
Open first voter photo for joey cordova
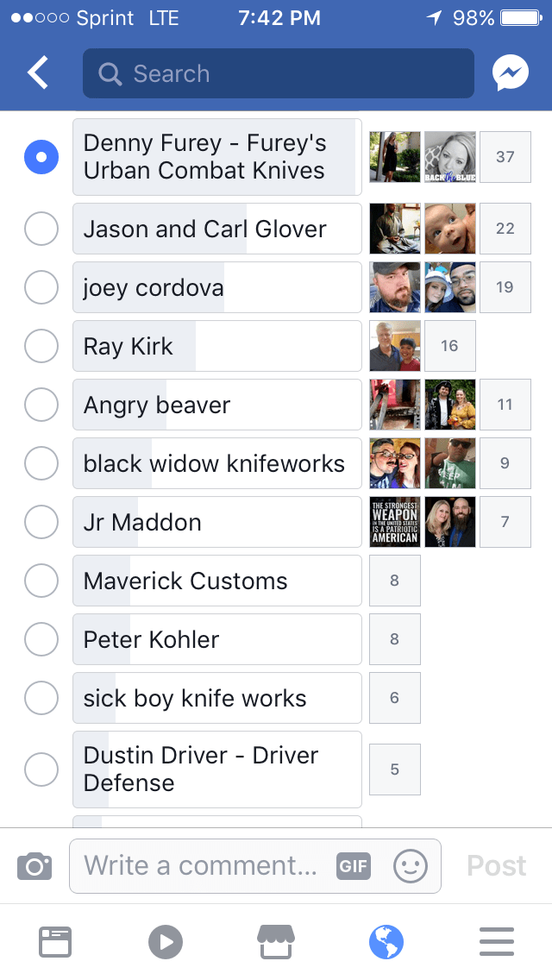[x=395, y=288]
